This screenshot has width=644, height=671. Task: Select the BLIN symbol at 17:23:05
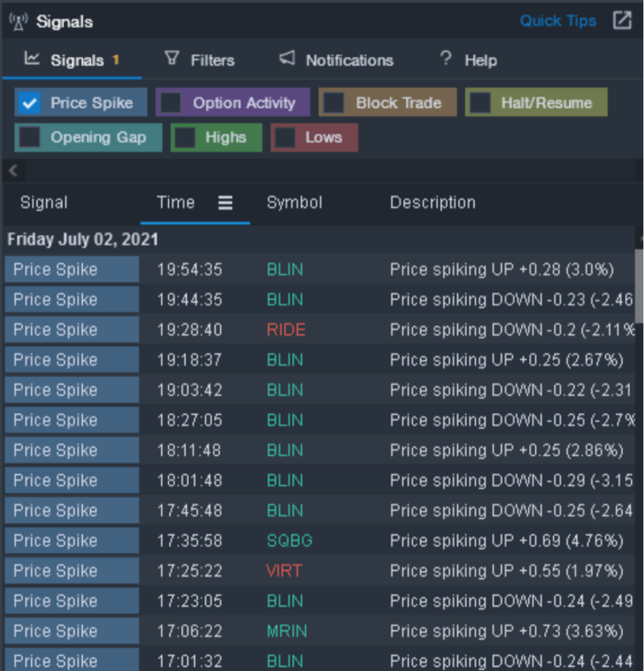pyautogui.click(x=285, y=601)
